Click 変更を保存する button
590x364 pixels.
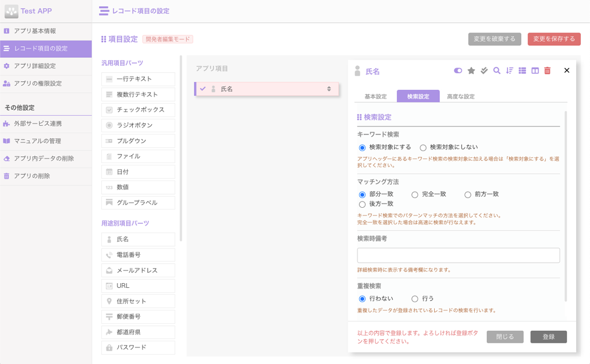pyautogui.click(x=554, y=39)
